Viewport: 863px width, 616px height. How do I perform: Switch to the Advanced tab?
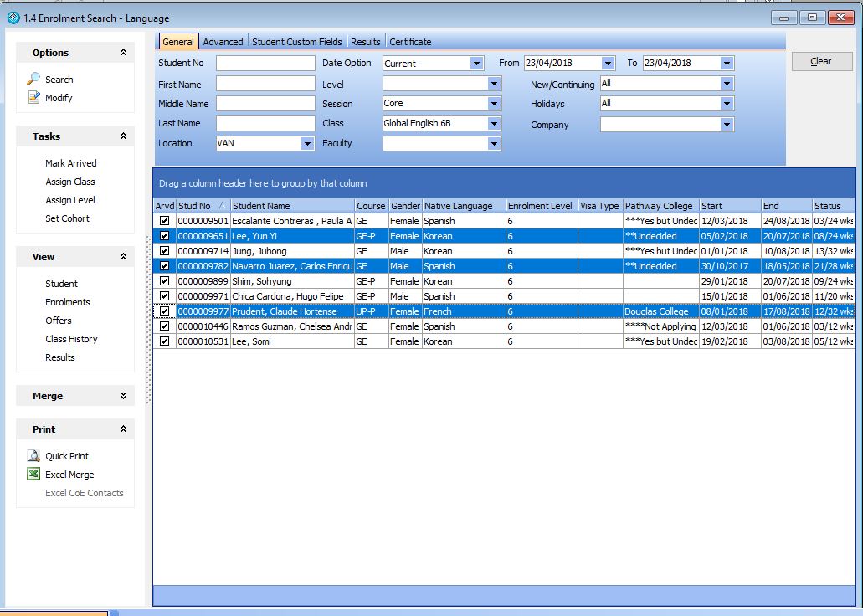pos(223,42)
